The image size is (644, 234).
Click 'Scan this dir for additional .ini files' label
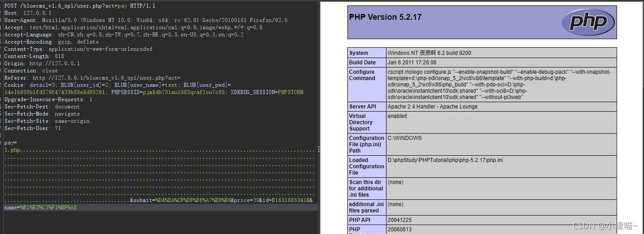pyautogui.click(x=367, y=189)
